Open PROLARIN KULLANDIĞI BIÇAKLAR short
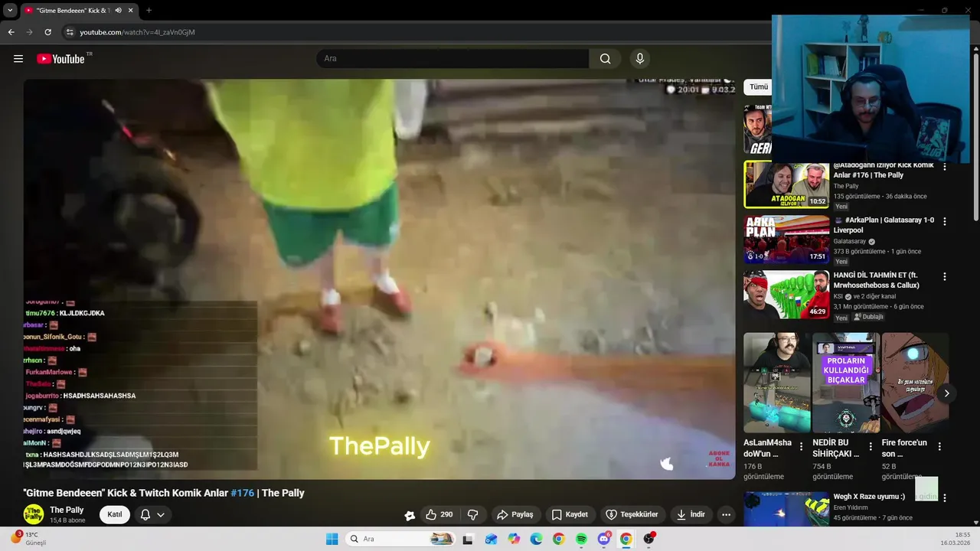 click(x=846, y=383)
